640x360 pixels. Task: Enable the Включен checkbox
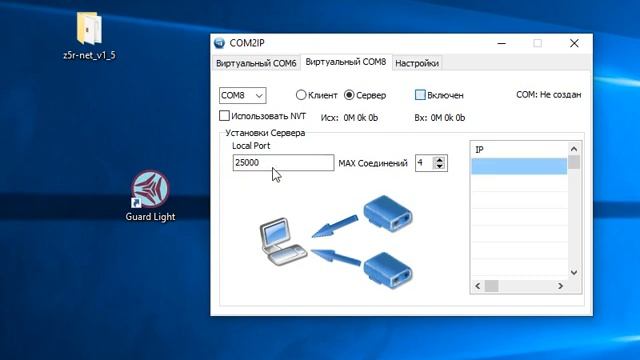(x=420, y=95)
